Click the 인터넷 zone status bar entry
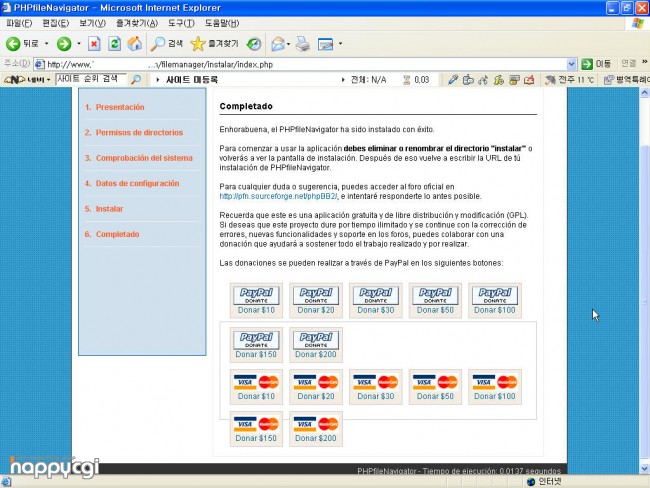This screenshot has width=650, height=488. click(x=544, y=481)
